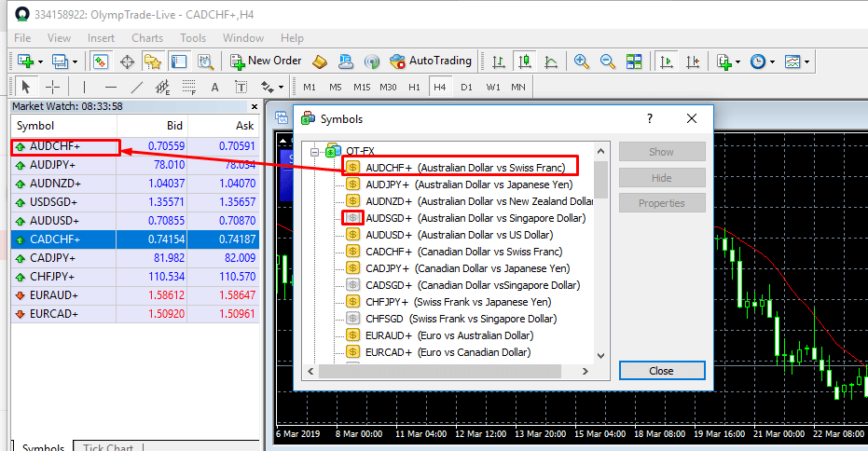Toggle chart Auto Scroll icon
This screenshot has width=868, height=451.
pyautogui.click(x=667, y=61)
